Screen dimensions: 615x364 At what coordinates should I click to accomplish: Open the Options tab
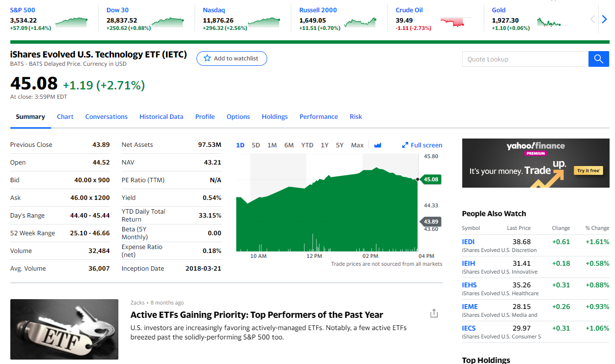click(x=238, y=116)
